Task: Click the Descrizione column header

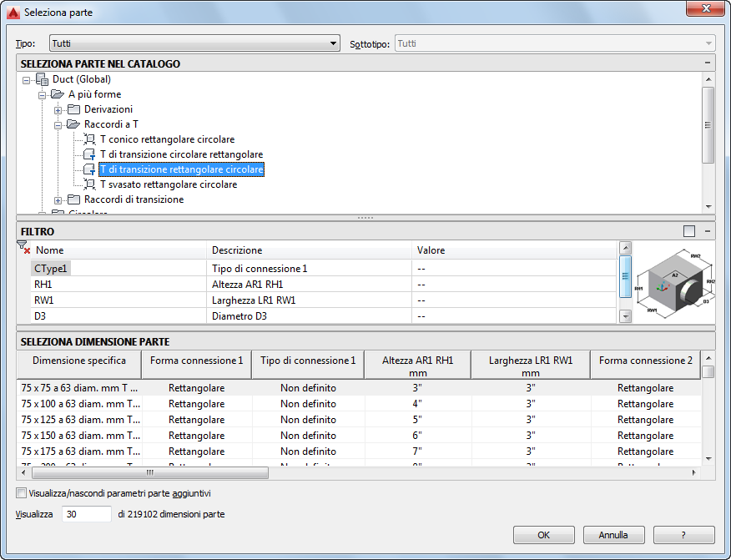Action: pos(309,250)
